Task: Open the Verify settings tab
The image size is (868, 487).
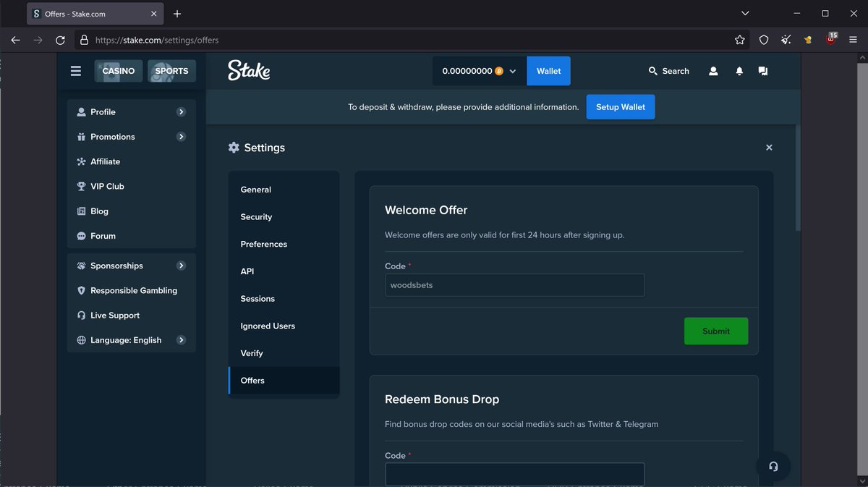Action: [x=284, y=353]
